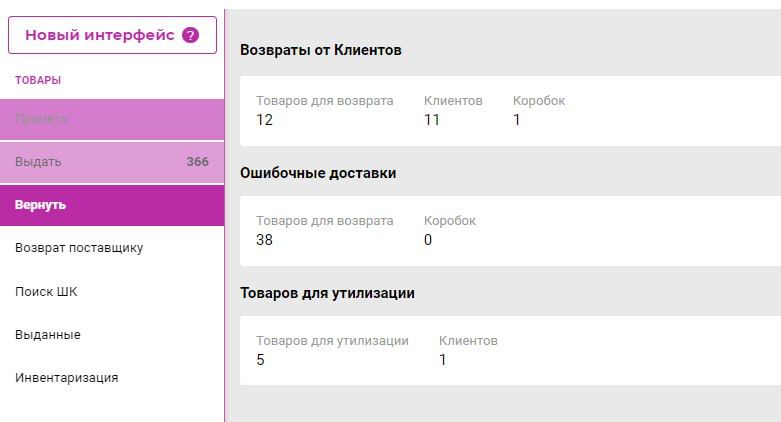The height and width of the screenshot is (422, 781).
Task: Click Клиентов value 1 in utilization card
Action: (x=443, y=360)
